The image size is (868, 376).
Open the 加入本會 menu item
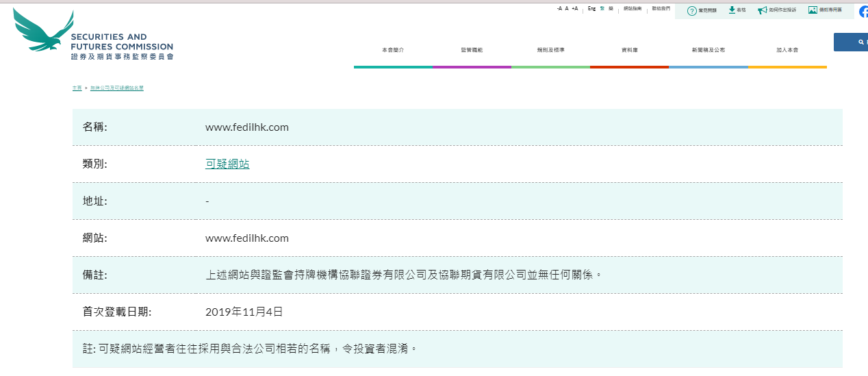[x=787, y=51]
